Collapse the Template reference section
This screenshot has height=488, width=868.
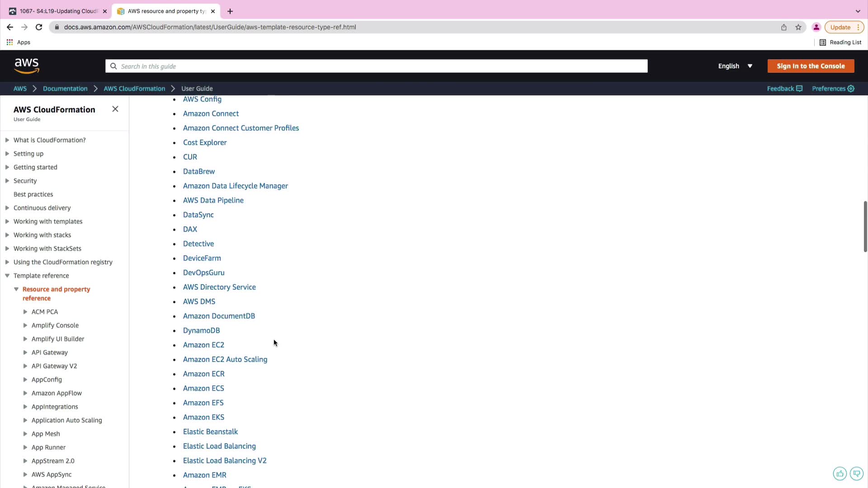click(7, 276)
